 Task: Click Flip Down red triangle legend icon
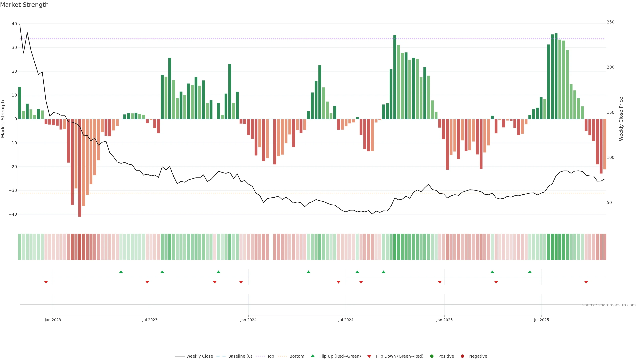[x=369, y=356]
